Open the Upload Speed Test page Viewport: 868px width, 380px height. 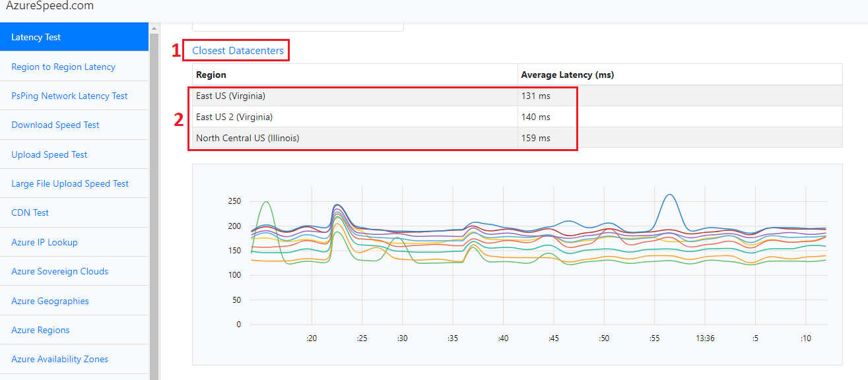[x=50, y=154]
